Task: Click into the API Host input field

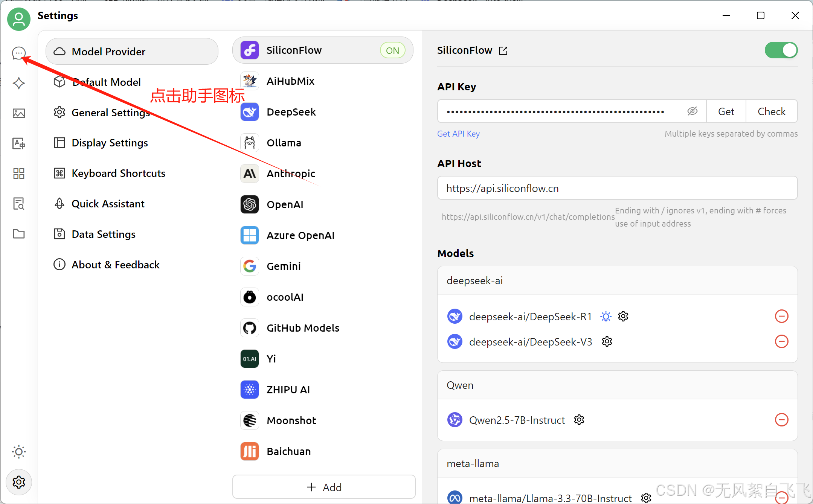Action: tap(617, 188)
